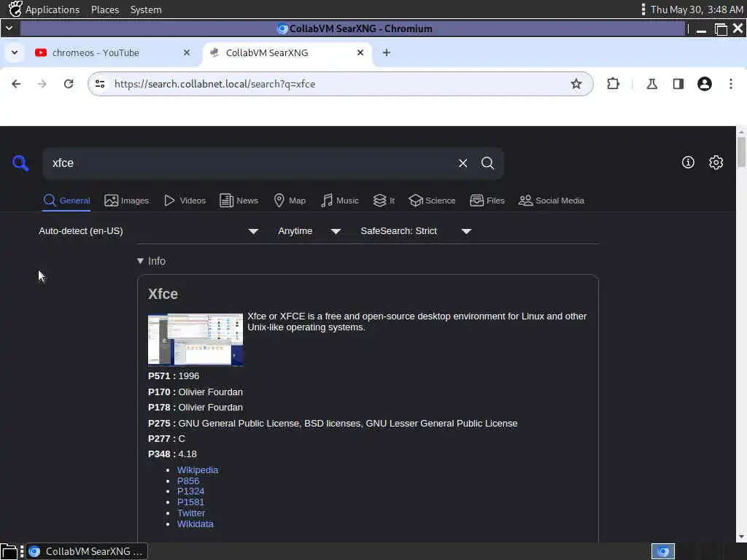Switch to Map category

(x=290, y=201)
